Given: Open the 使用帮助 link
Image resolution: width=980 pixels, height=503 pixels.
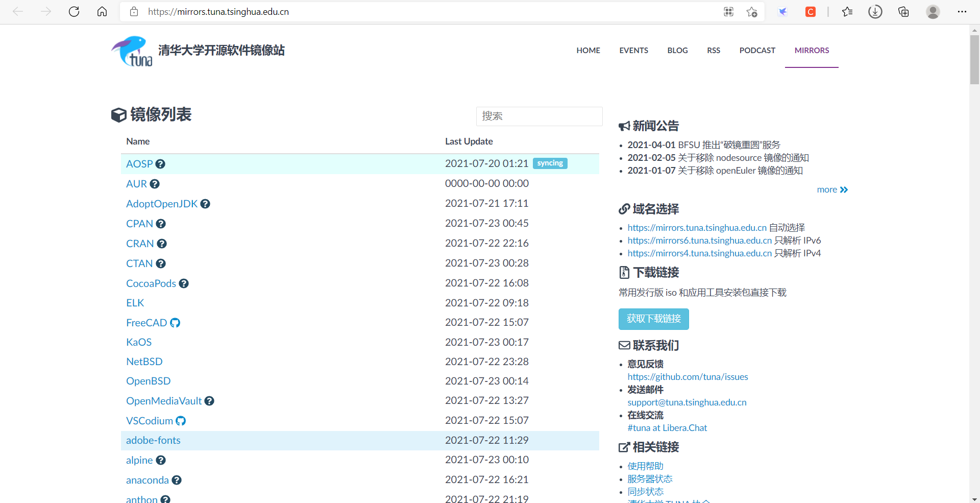Looking at the screenshot, I should [x=645, y=466].
